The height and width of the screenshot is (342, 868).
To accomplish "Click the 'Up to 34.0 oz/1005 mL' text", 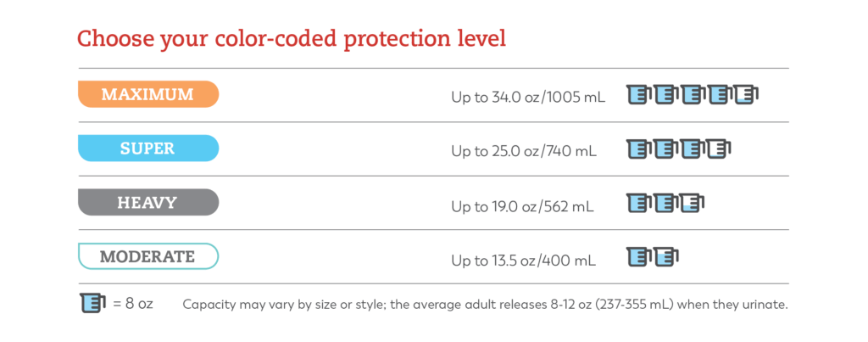I will point(528,98).
